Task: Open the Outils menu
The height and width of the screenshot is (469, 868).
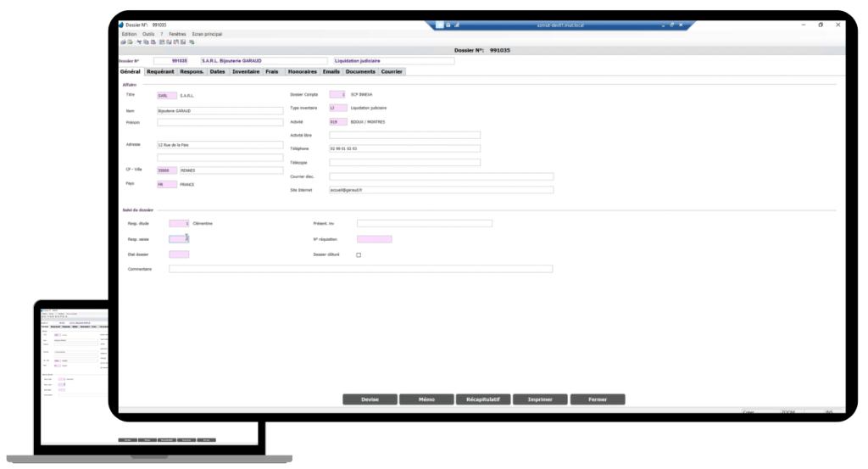Action: pos(148,34)
